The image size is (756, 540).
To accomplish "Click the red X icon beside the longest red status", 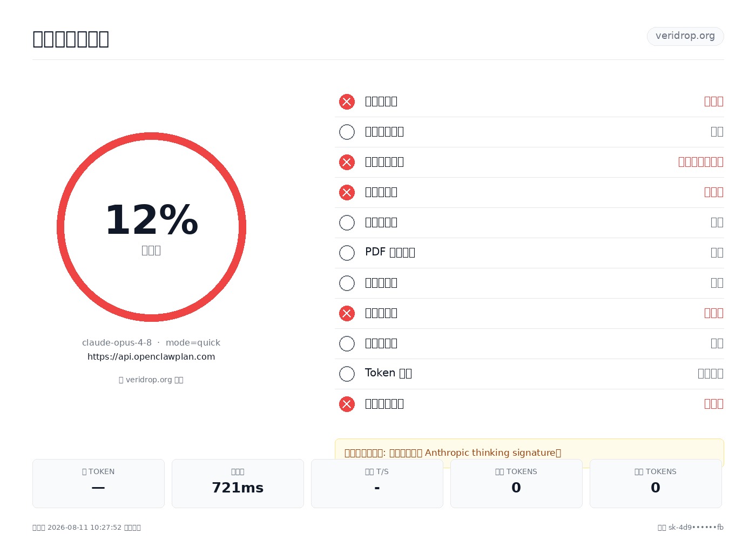I will pyautogui.click(x=347, y=162).
